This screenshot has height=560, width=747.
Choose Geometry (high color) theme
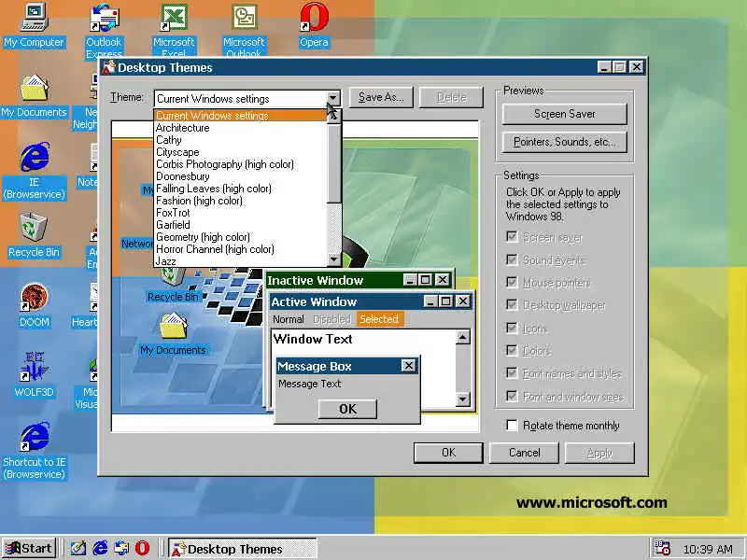[241, 237]
